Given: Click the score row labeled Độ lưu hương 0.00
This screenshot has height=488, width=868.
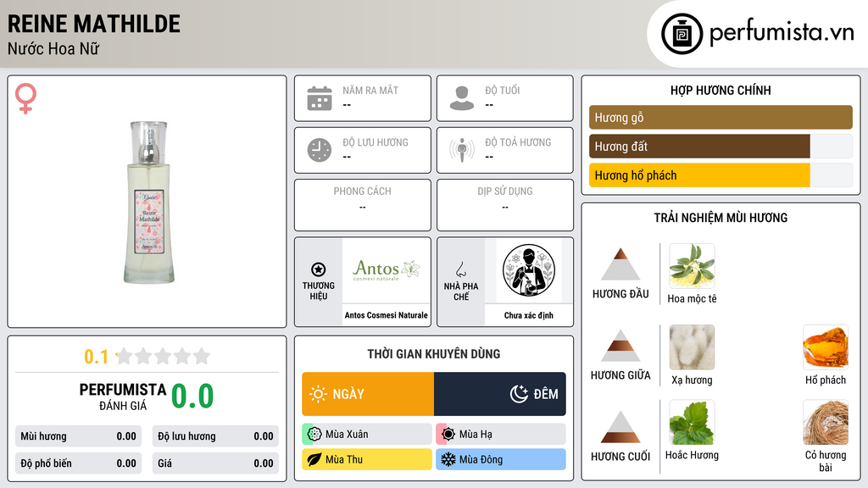Looking at the screenshot, I should (215, 436).
